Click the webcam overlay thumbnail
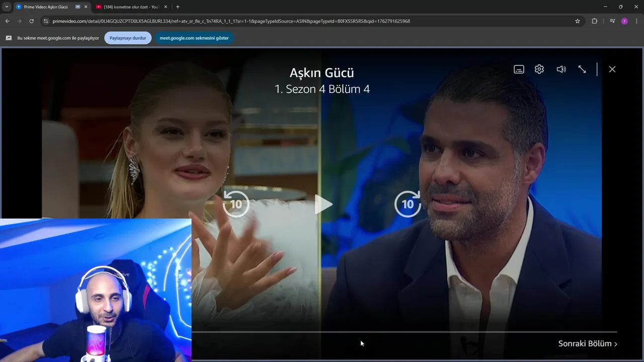 [x=96, y=290]
